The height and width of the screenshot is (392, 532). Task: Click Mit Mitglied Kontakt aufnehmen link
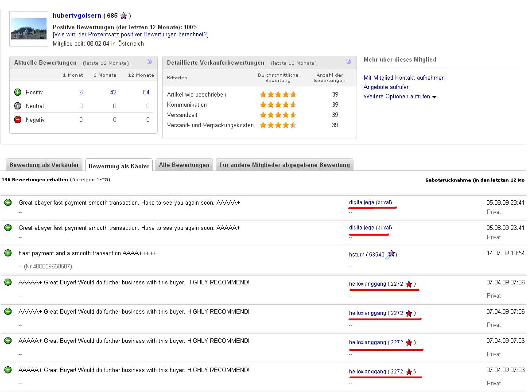click(404, 78)
